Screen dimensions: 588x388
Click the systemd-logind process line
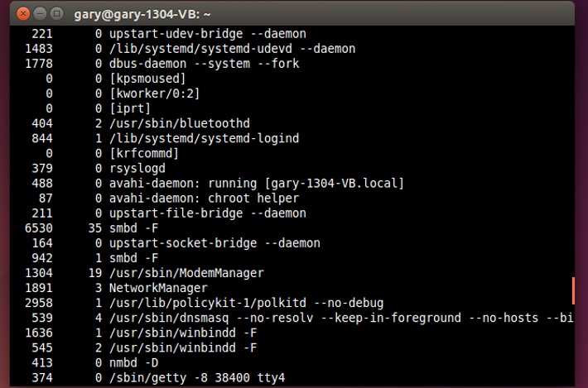point(204,138)
